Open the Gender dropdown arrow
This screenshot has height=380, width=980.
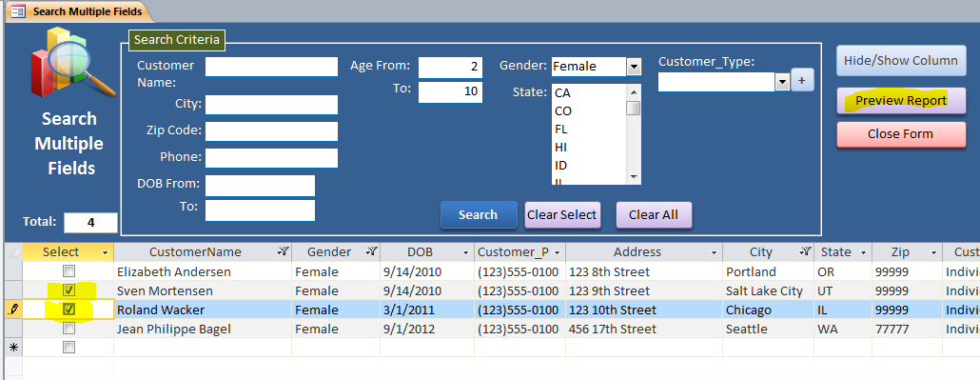point(634,67)
